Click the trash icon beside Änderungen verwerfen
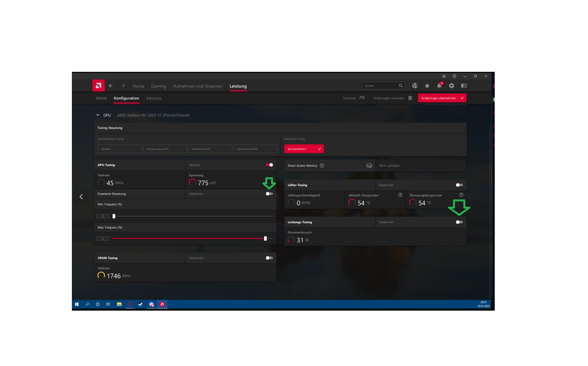 410,98
